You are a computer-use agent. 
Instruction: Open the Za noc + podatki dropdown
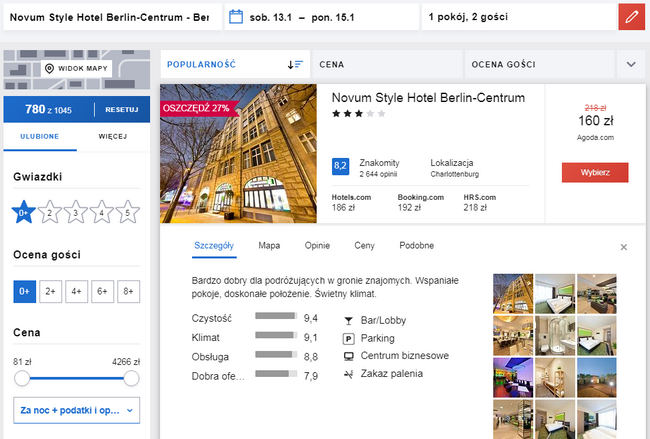click(77, 410)
